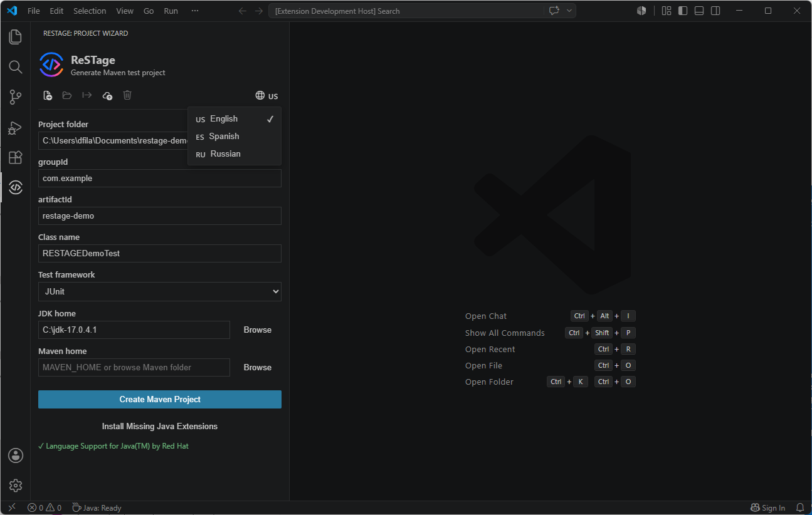Image resolution: width=812 pixels, height=515 pixels.
Task: Click the title bar search box
Action: (406, 11)
